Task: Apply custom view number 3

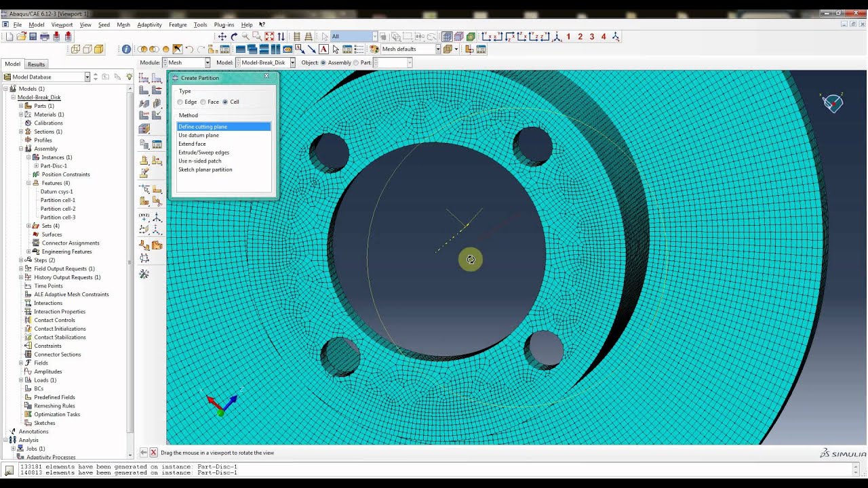Action: (592, 37)
